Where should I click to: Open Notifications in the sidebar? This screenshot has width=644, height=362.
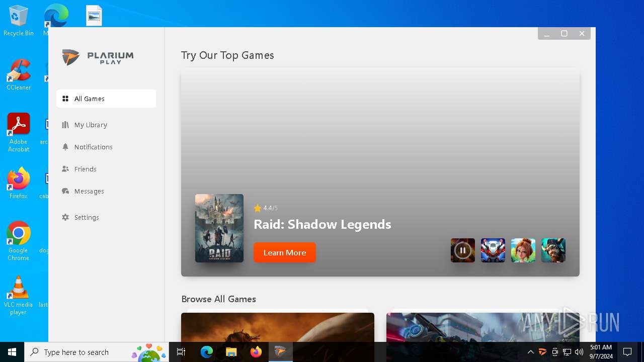(106, 147)
